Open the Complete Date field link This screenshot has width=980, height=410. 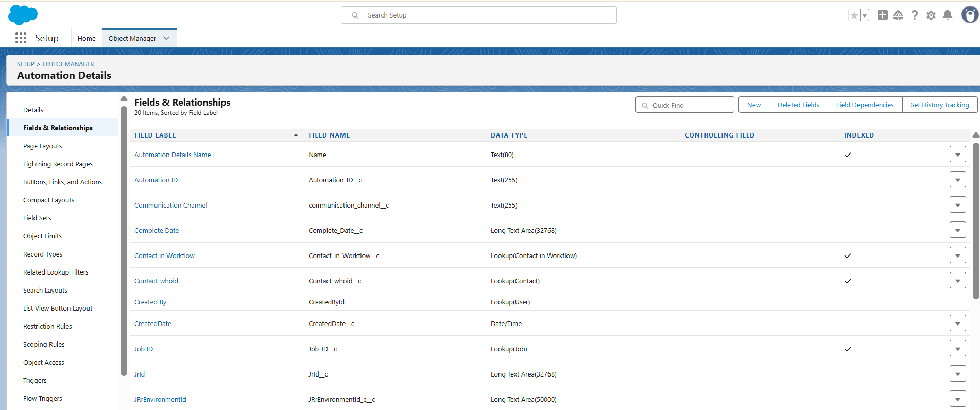coord(157,230)
